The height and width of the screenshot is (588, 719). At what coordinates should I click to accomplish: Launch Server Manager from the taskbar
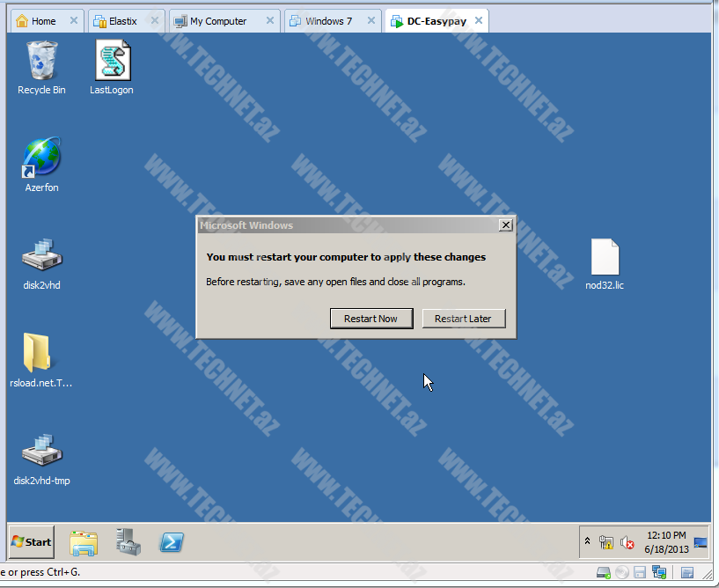[x=128, y=543]
